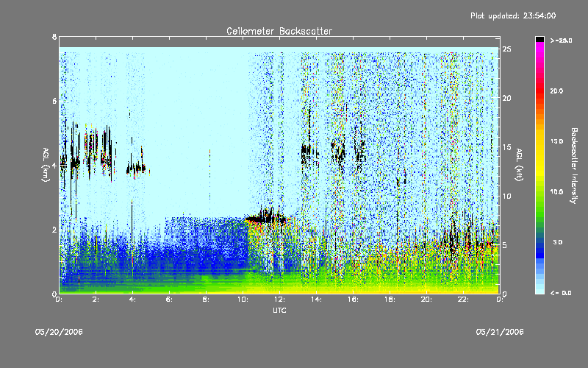Click the 5 kft tick label on right axis
Image resolution: width=588 pixels, height=368 pixels.
pyautogui.click(x=505, y=245)
